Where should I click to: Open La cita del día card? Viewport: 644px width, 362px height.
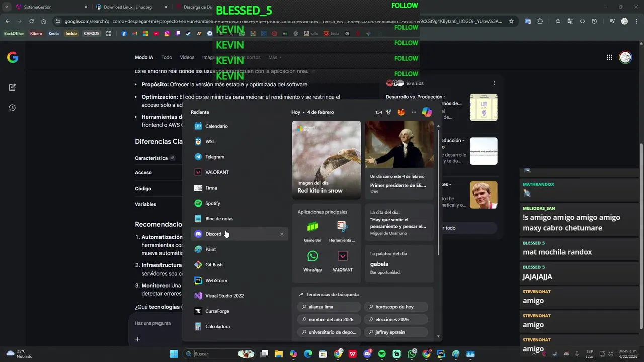[x=399, y=223]
